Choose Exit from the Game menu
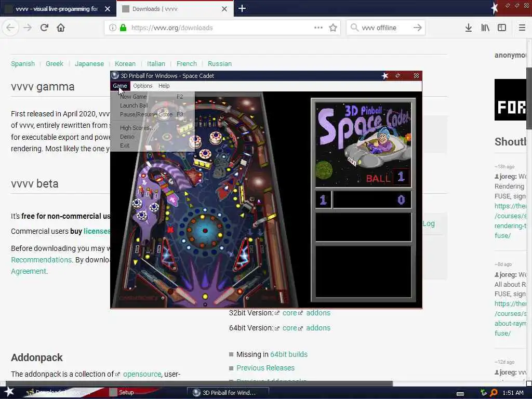Image resolution: width=532 pixels, height=399 pixels. click(152, 145)
